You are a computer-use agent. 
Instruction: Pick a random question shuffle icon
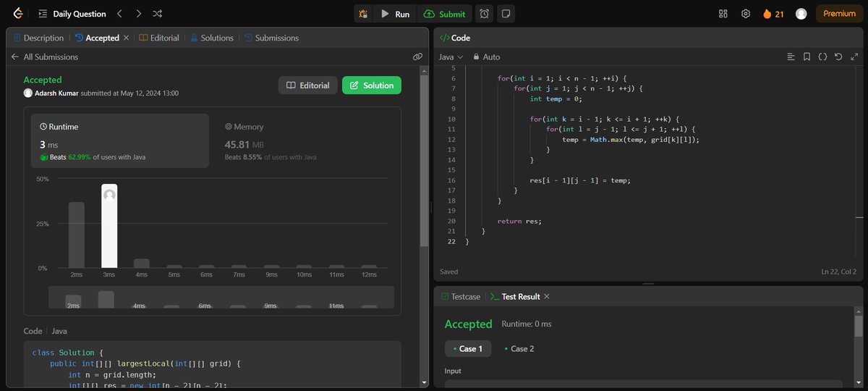(158, 14)
